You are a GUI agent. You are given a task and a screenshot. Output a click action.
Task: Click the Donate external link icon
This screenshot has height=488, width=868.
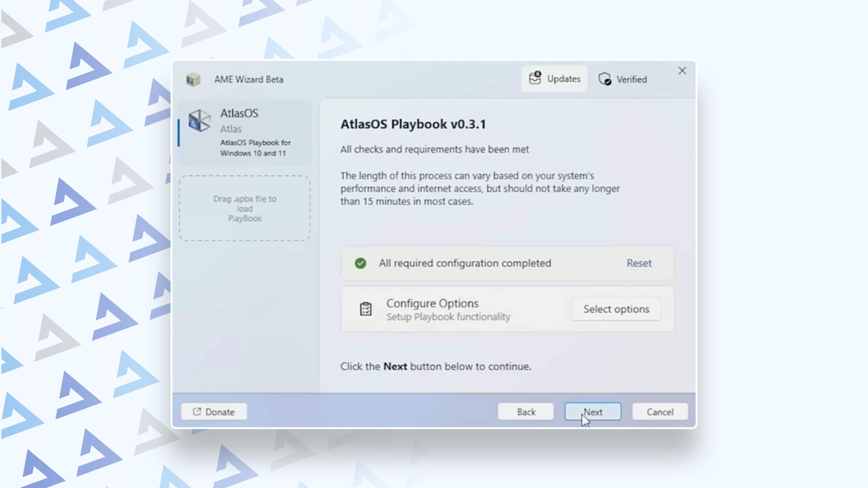(x=197, y=412)
